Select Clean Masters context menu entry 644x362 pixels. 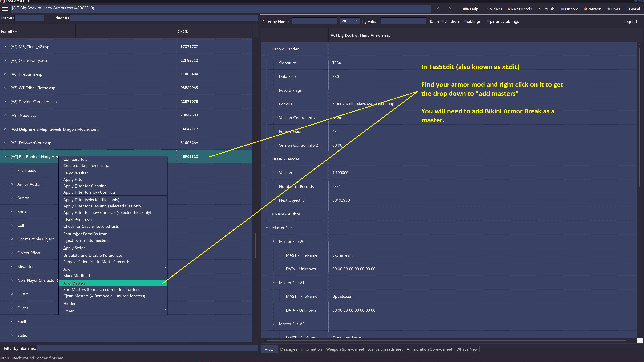[104, 296]
